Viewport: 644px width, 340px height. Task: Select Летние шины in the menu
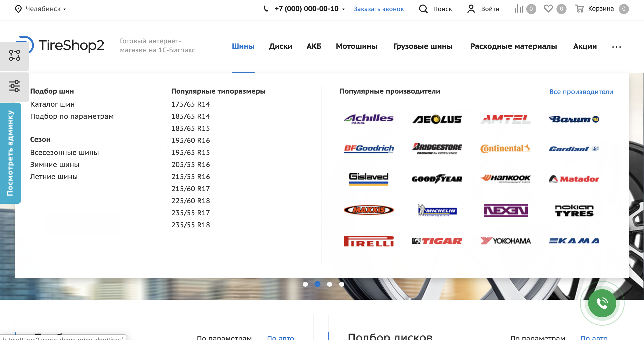54,177
